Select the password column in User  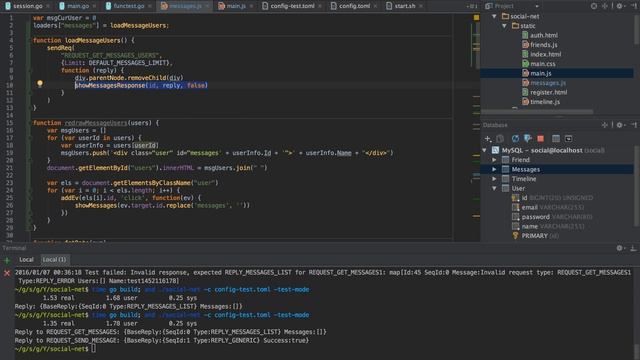552,217
